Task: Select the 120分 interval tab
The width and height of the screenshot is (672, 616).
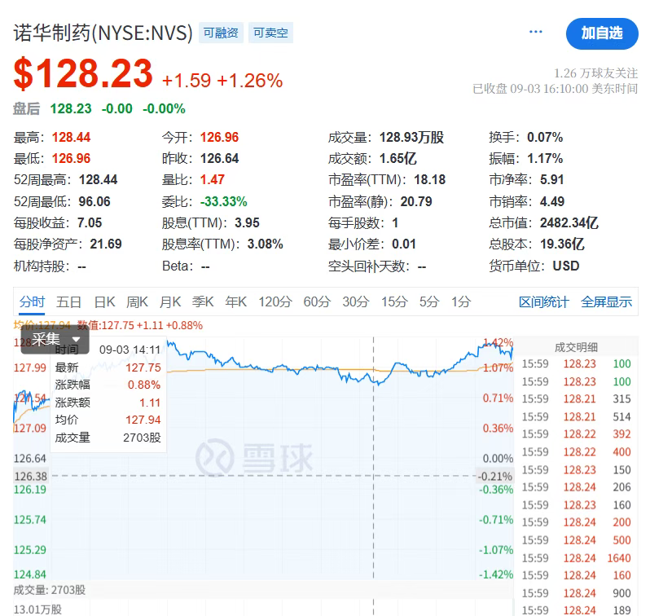Action: [x=275, y=301]
